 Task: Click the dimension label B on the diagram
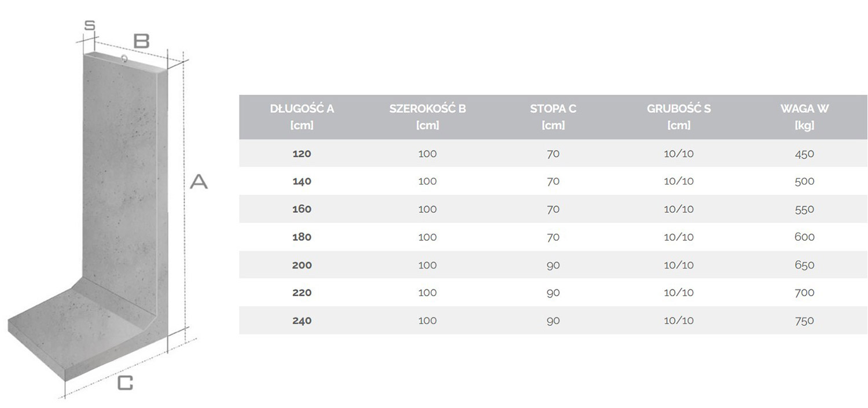142,41
